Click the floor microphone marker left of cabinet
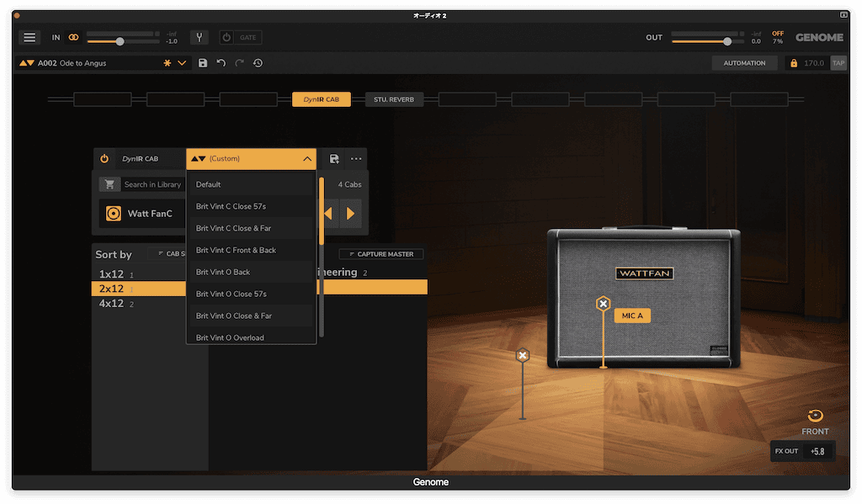Viewport: 862px width, 504px height. [523, 356]
